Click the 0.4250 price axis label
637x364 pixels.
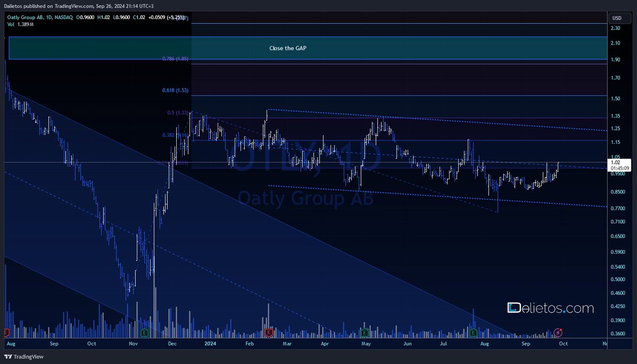[x=618, y=306]
